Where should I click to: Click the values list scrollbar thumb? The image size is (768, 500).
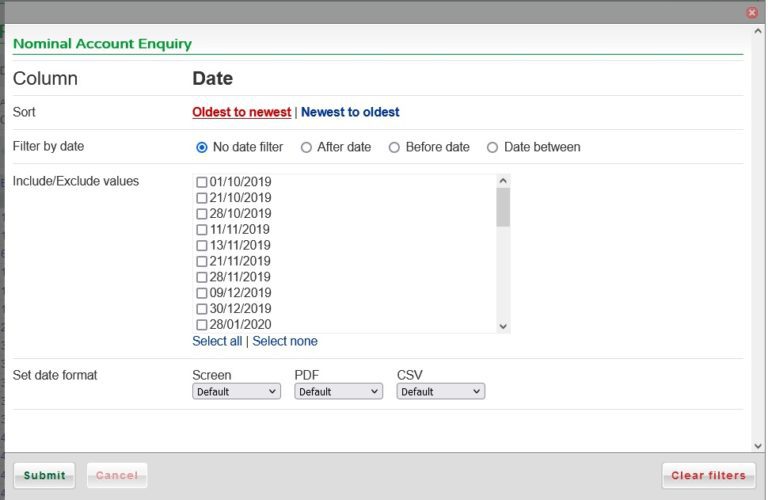tap(503, 208)
